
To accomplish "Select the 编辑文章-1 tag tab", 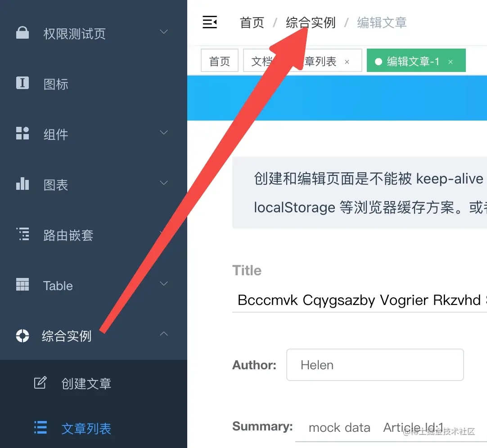I will click(x=416, y=61).
